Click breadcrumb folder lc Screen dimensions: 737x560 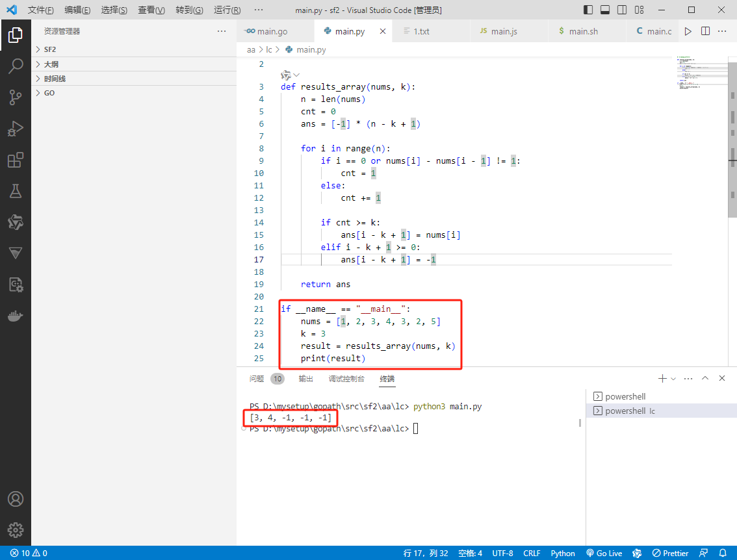pyautogui.click(x=269, y=50)
